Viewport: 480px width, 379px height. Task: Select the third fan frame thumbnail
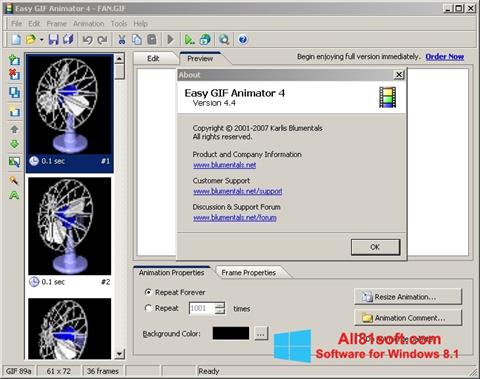click(x=70, y=329)
